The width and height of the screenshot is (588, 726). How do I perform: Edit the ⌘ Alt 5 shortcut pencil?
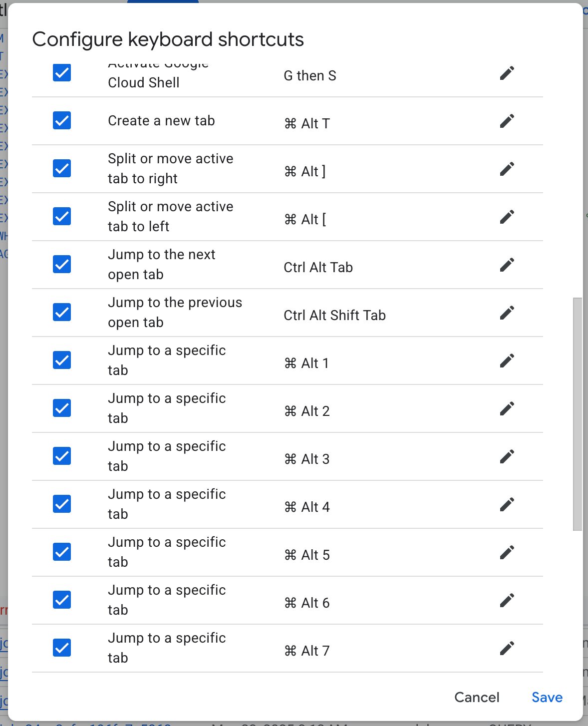tap(507, 553)
